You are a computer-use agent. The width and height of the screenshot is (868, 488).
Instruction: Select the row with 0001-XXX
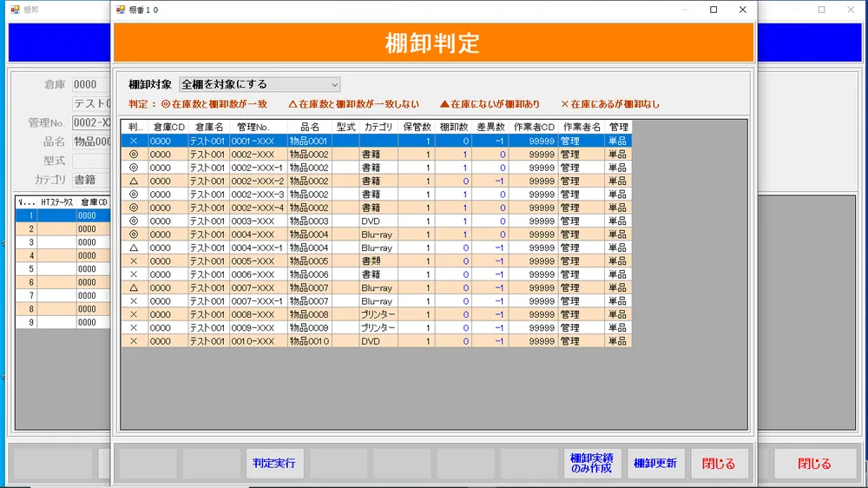pyautogui.click(x=377, y=141)
